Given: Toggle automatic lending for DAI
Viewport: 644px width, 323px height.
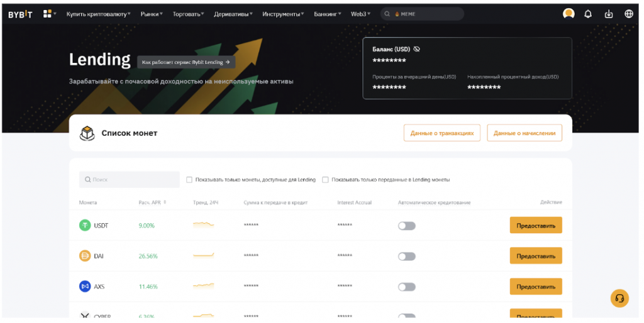Looking at the screenshot, I should pyautogui.click(x=407, y=256).
